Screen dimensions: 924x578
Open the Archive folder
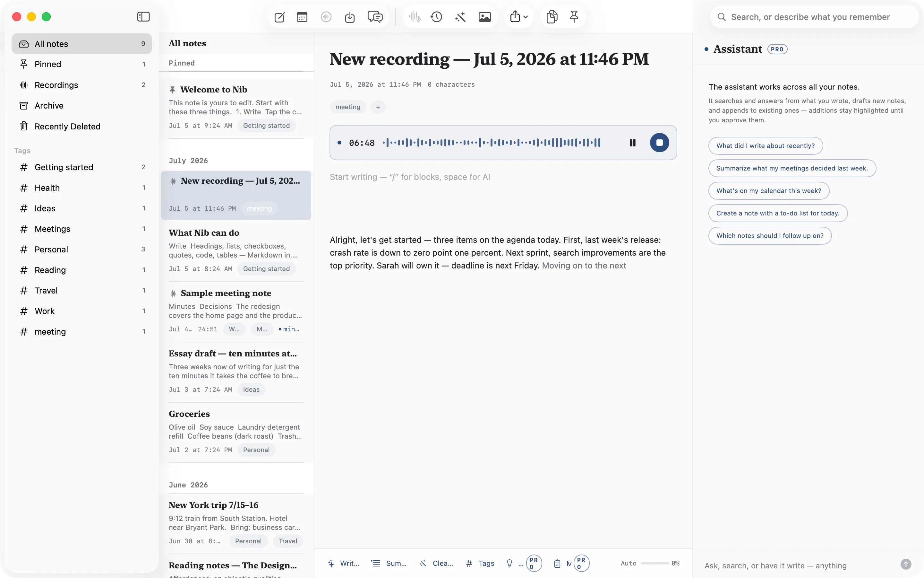82,106
